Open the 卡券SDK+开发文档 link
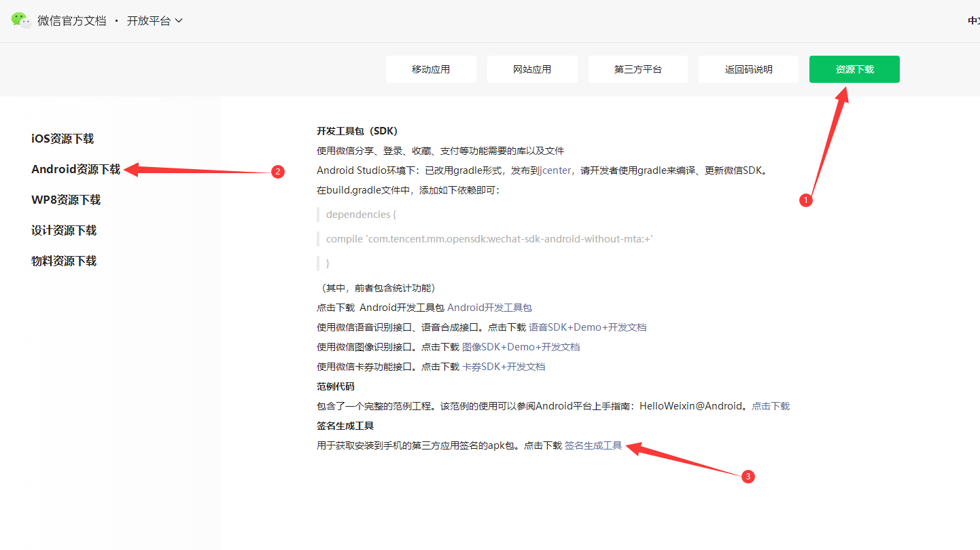Image resolution: width=980 pixels, height=550 pixels. coord(504,367)
